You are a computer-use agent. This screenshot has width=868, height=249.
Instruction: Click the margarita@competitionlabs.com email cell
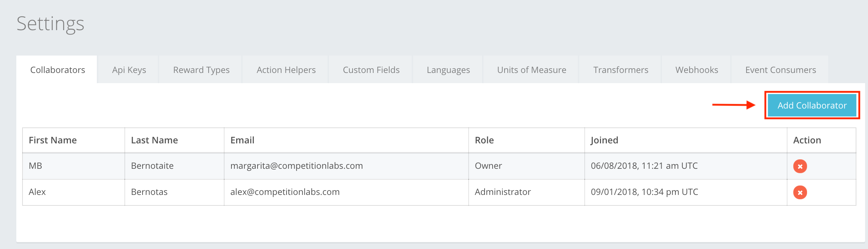pos(296,166)
